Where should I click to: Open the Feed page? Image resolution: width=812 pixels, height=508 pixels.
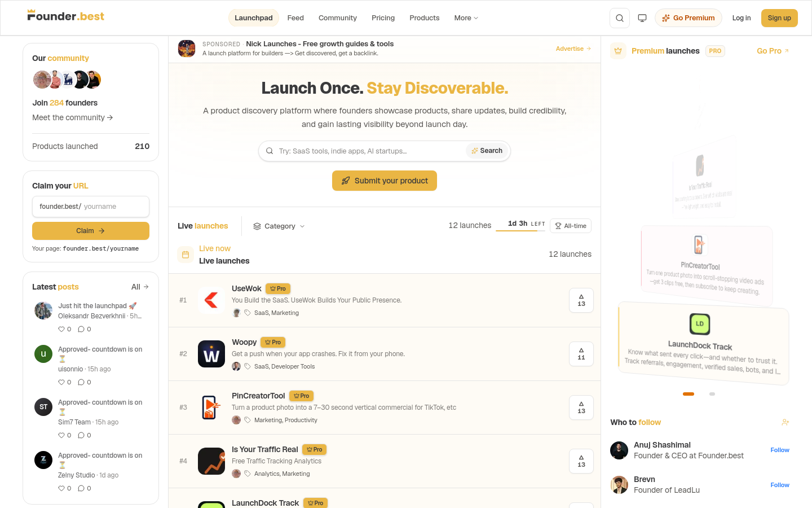(x=295, y=18)
